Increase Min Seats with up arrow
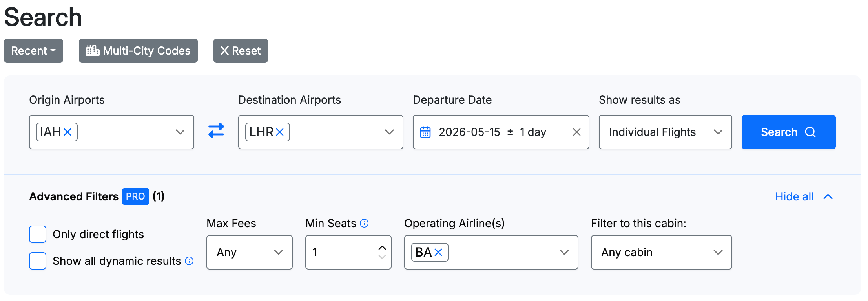Viewport: 868px width, 301px height. (x=382, y=248)
